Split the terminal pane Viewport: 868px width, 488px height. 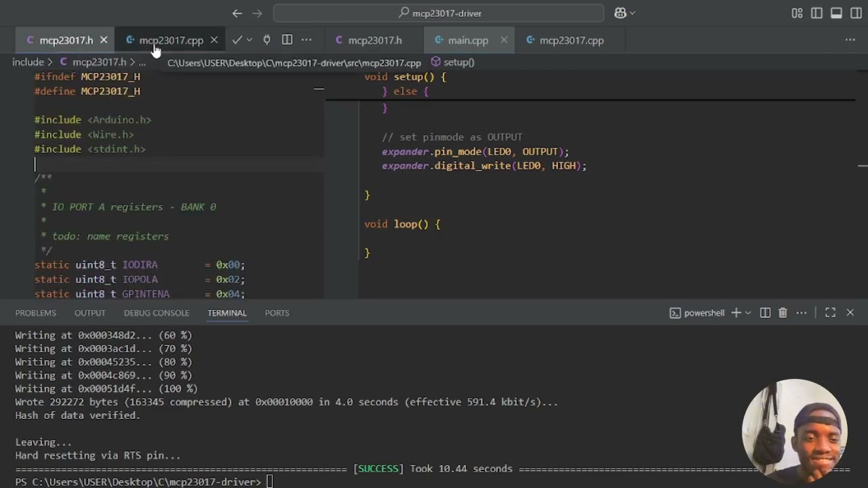point(765,312)
